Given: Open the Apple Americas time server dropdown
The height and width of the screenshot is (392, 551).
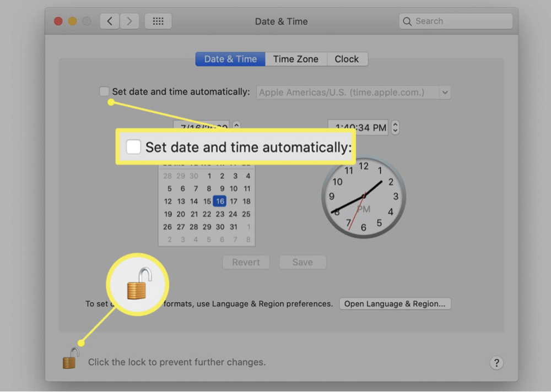Looking at the screenshot, I should [445, 92].
